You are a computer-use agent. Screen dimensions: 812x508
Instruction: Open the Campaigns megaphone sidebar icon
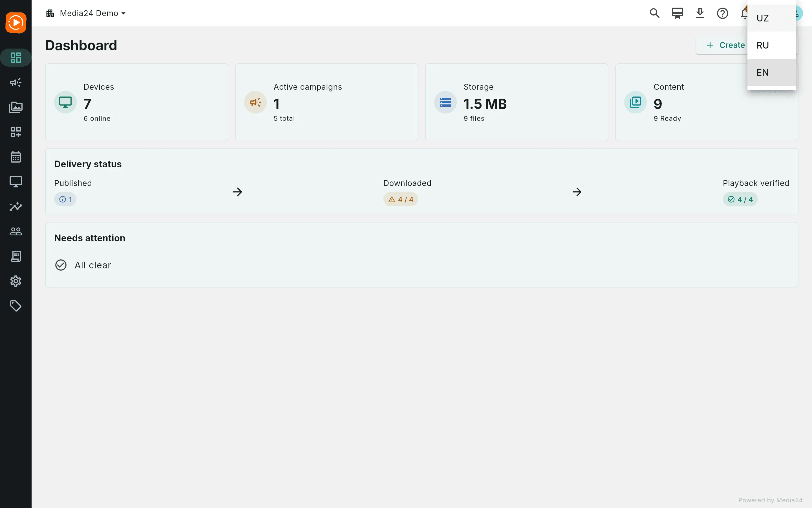click(x=16, y=82)
